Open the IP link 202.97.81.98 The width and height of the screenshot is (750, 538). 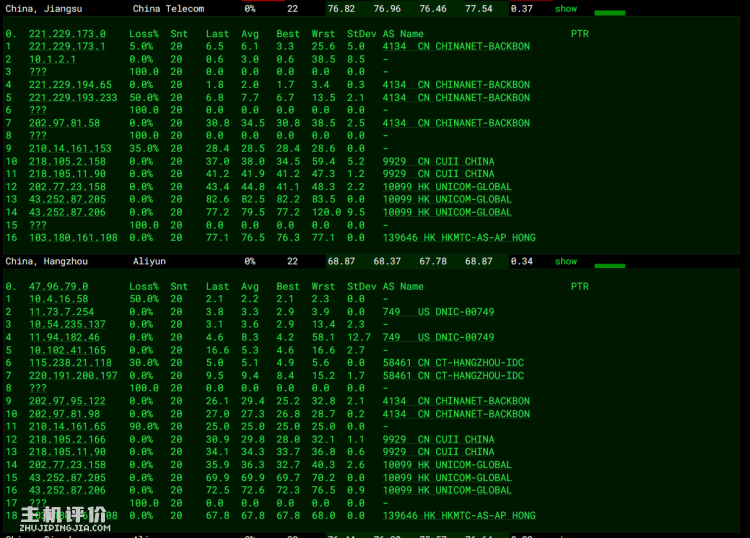[64, 414]
